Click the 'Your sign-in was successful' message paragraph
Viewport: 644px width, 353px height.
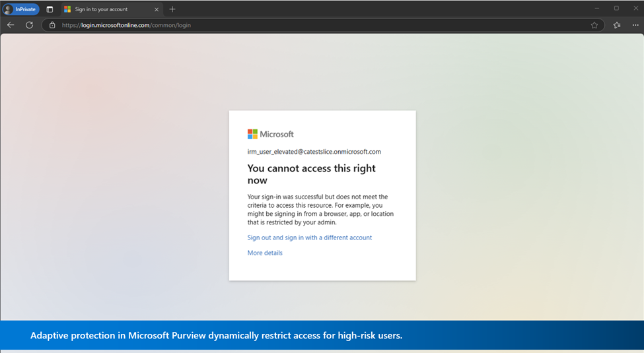point(320,209)
